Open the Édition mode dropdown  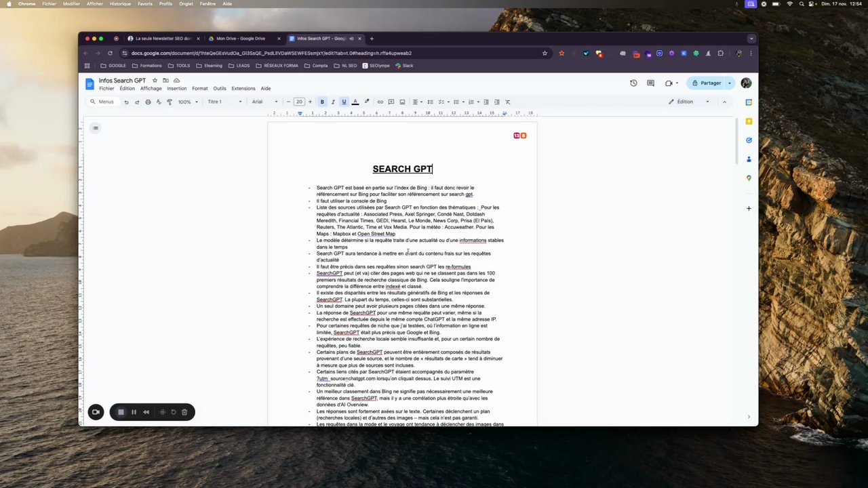[x=689, y=102]
